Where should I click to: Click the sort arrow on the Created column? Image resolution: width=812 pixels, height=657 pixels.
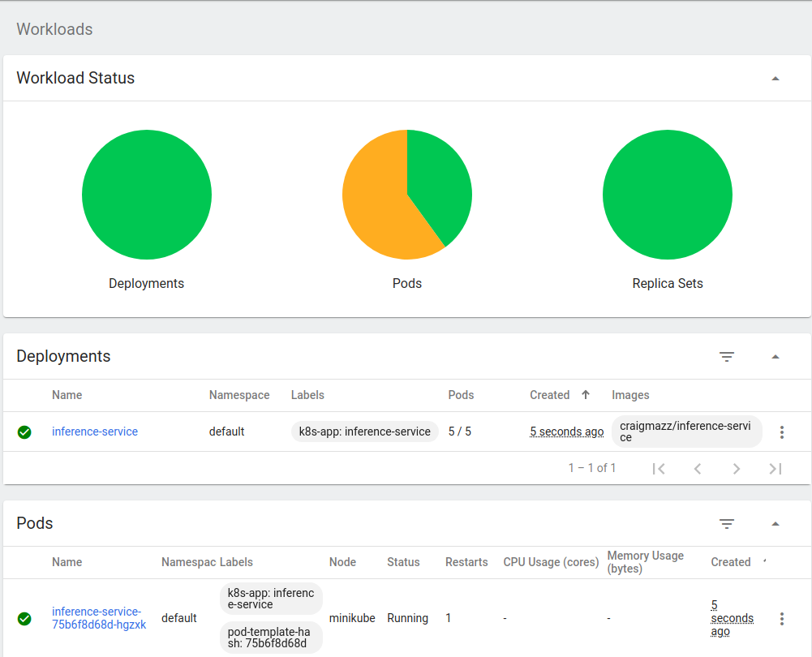[586, 395]
